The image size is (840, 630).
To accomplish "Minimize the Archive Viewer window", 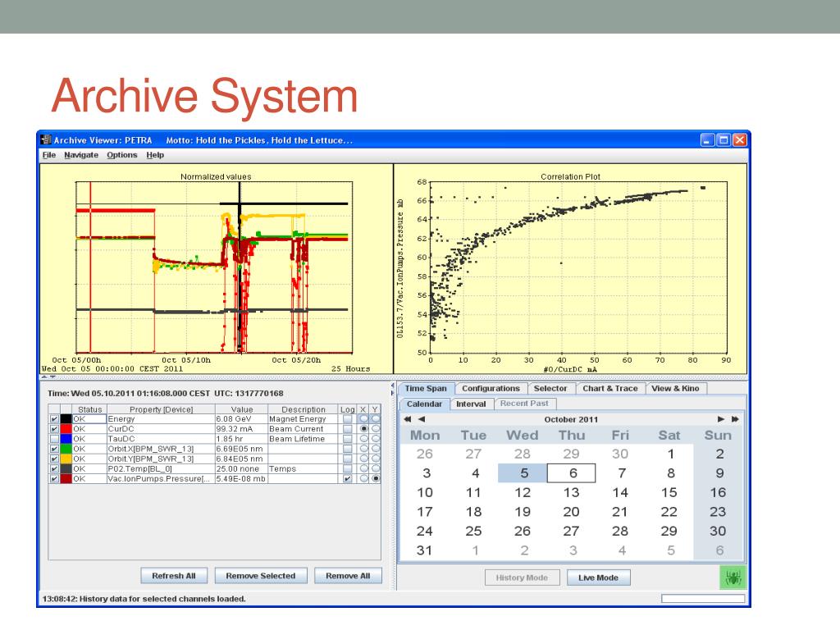I will point(708,139).
